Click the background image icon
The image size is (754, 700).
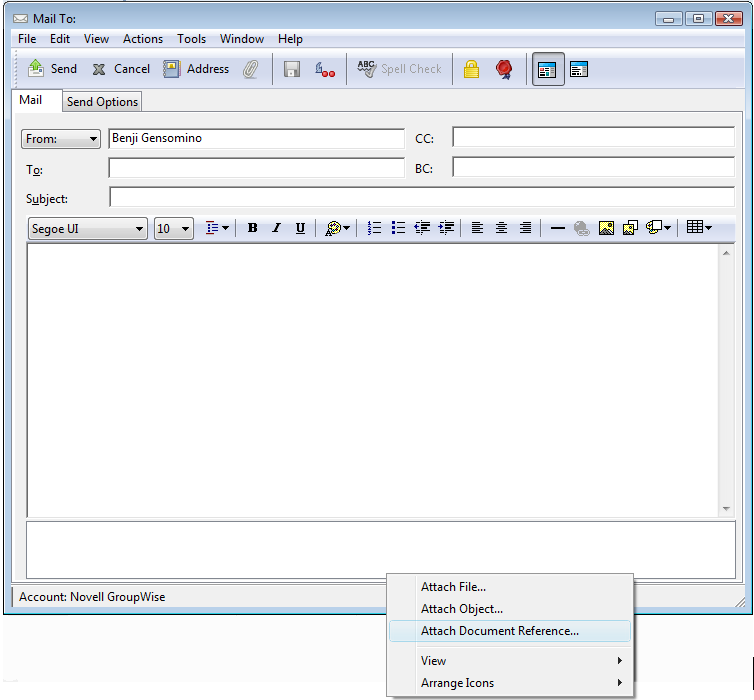(x=630, y=228)
